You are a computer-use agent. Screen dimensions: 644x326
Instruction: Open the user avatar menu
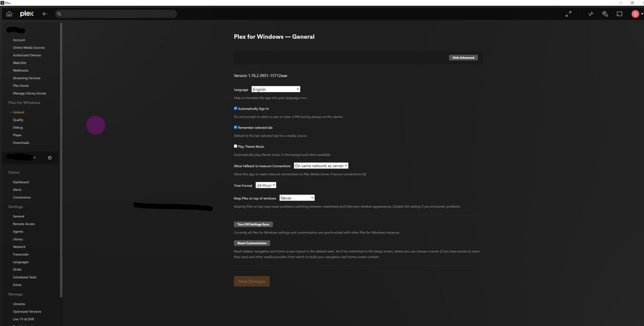[x=636, y=14]
